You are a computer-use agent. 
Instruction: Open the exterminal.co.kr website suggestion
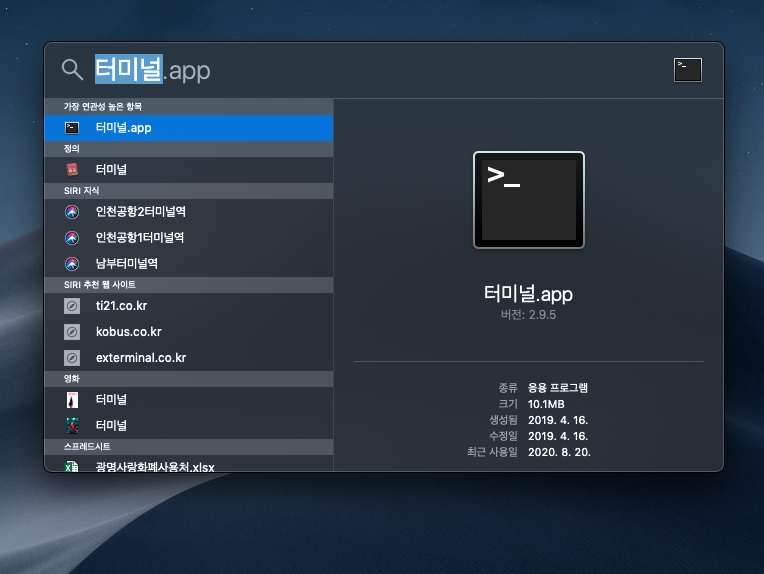click(189, 358)
